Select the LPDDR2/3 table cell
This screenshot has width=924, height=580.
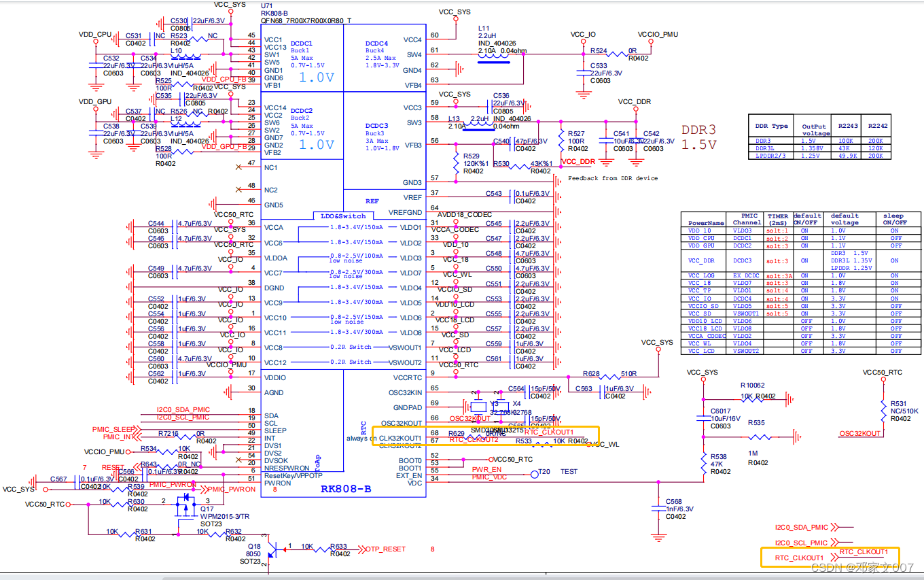tap(770, 156)
